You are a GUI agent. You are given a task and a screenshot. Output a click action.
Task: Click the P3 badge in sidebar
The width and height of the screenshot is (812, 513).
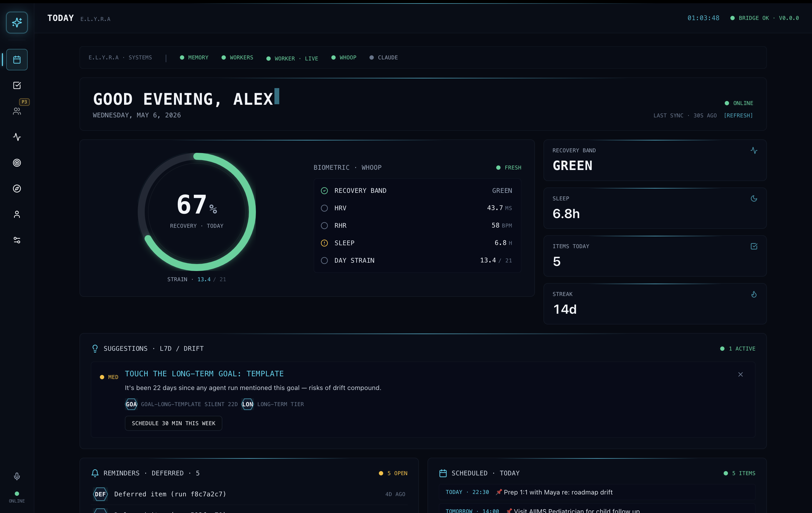[x=24, y=102]
